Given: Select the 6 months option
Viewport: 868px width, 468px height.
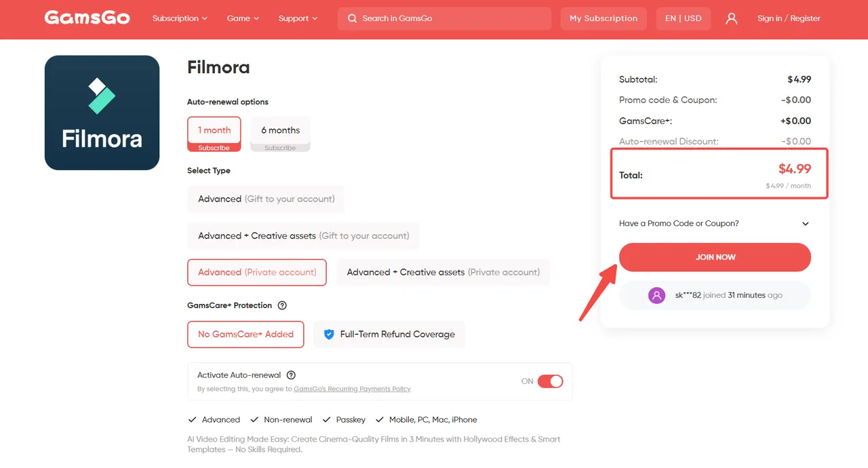Looking at the screenshot, I should point(280,134).
